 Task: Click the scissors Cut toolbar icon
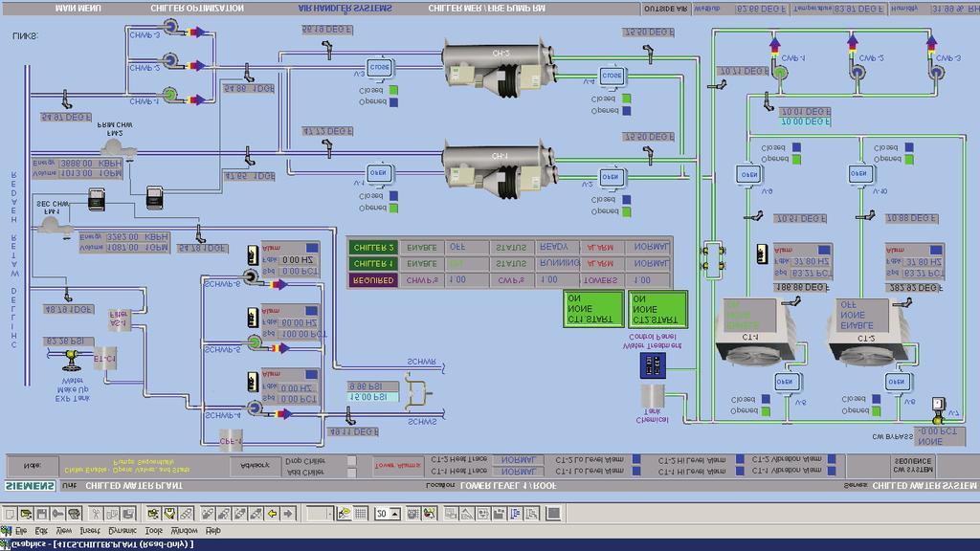coord(96,514)
